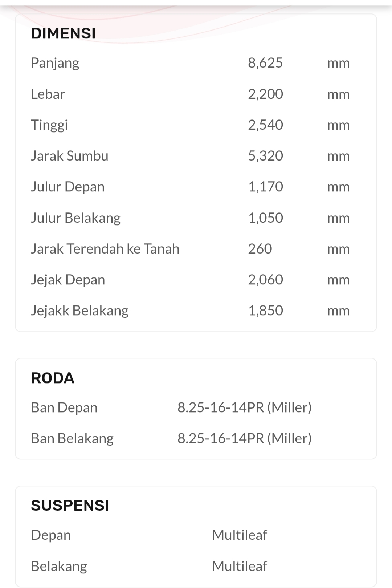The image size is (392, 588).
Task: Click the RODA section heading
Action: click(x=53, y=378)
